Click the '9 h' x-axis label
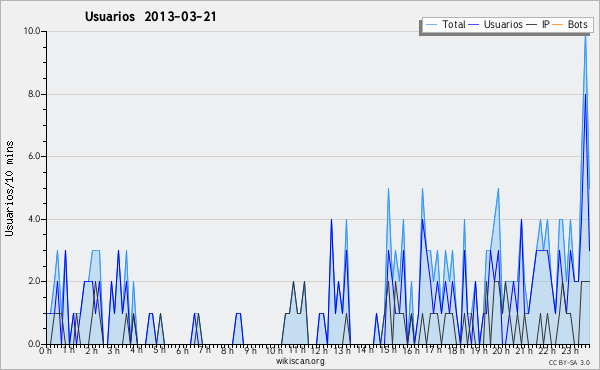The height and width of the screenshot is (370, 600). [x=250, y=351]
